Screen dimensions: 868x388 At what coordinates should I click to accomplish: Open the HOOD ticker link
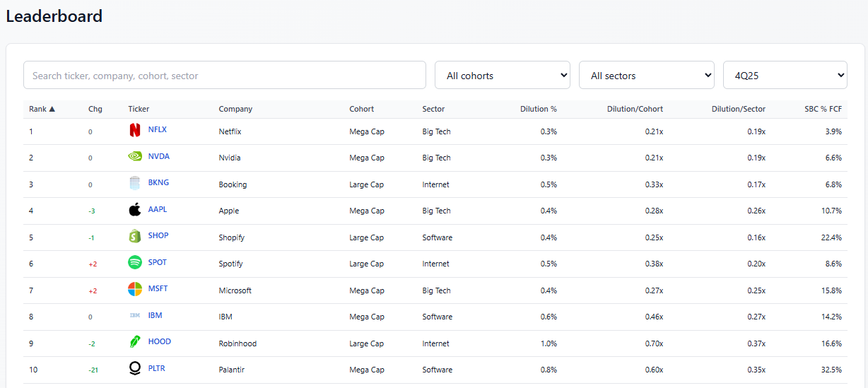(160, 342)
